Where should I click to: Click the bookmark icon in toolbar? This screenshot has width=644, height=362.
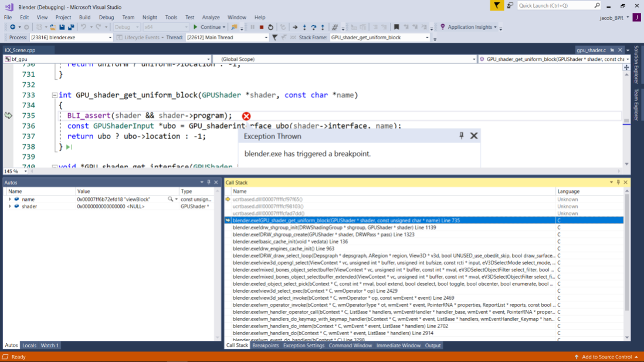396,27
